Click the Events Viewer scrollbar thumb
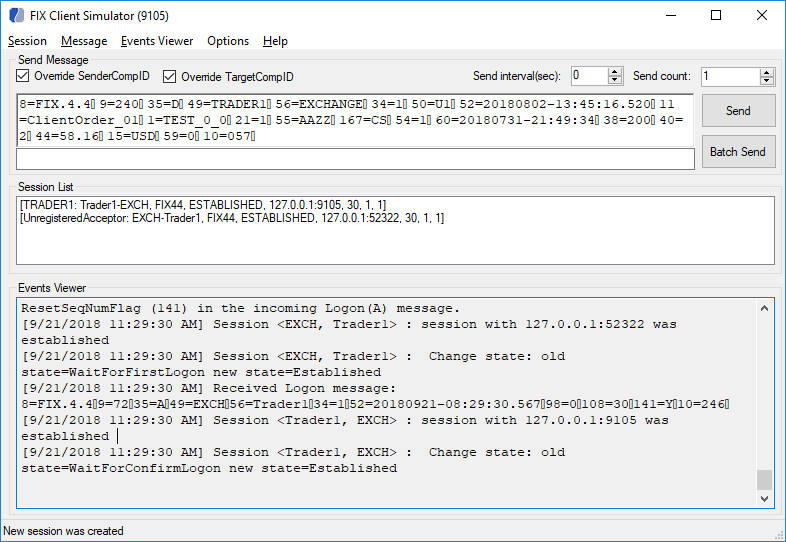The image size is (786, 542). tap(764, 480)
